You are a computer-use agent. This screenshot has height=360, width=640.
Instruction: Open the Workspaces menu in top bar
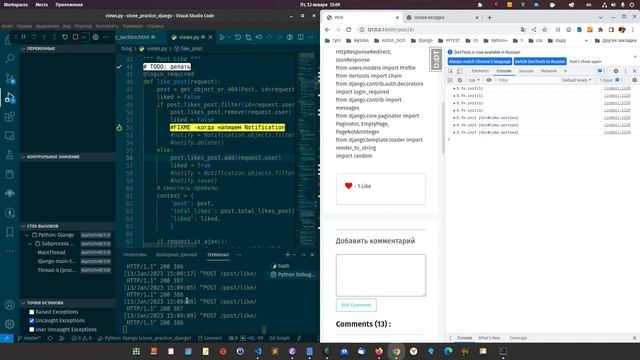tap(16, 5)
